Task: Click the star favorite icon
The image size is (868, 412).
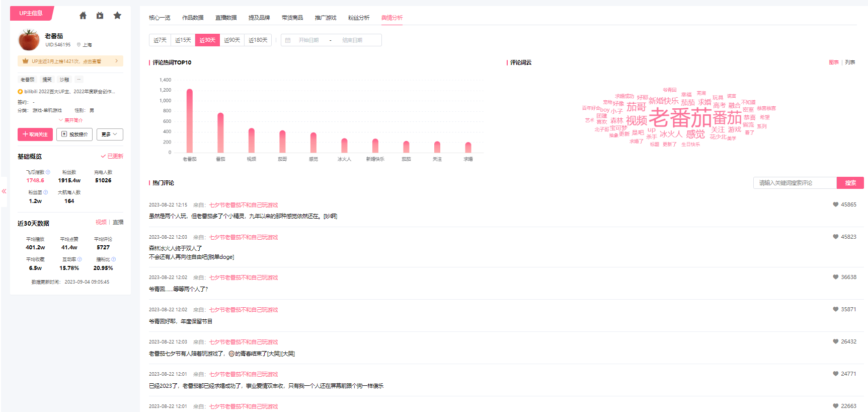Action: 117,16
